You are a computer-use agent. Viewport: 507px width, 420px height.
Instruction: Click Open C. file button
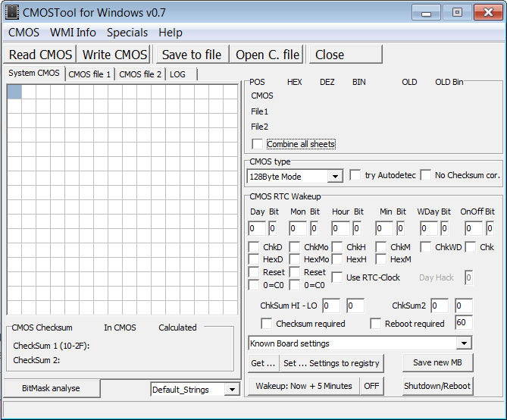point(268,55)
